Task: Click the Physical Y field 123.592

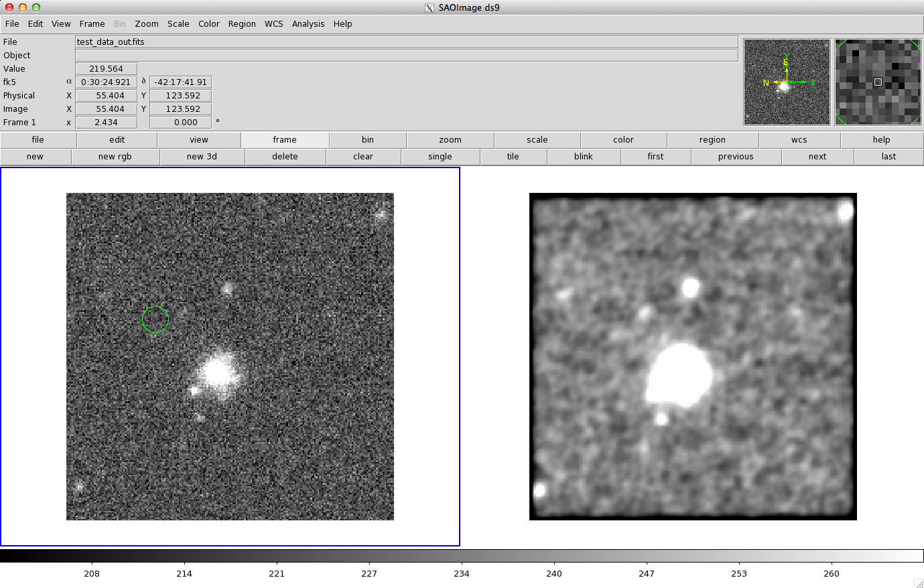Action: [181, 96]
